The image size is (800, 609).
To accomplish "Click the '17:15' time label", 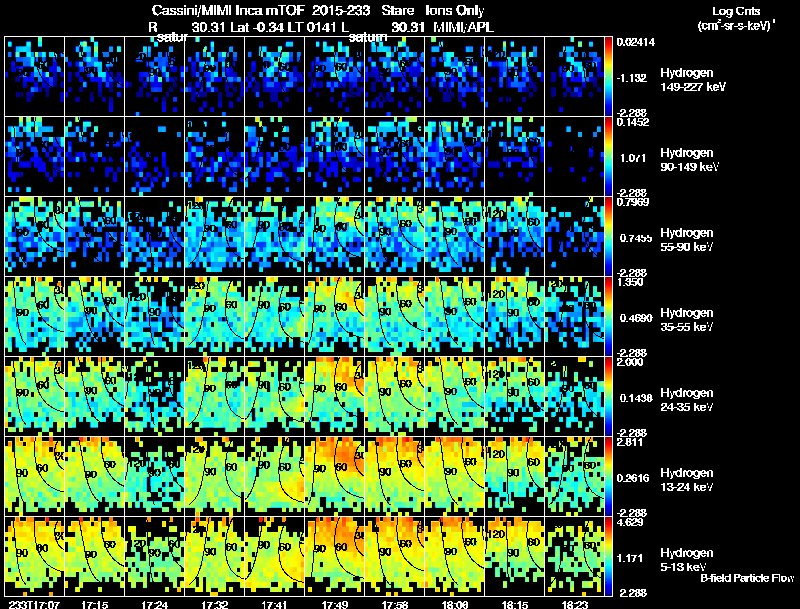I will tap(94, 604).
